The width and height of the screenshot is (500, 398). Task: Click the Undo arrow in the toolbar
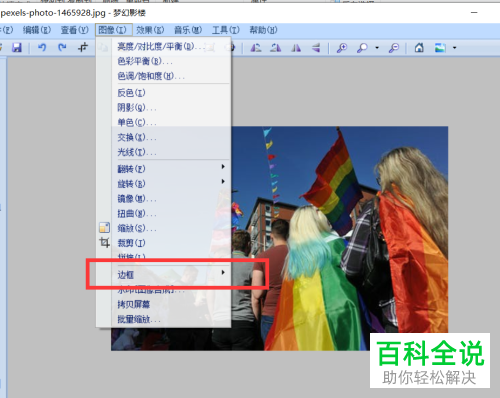point(42,48)
